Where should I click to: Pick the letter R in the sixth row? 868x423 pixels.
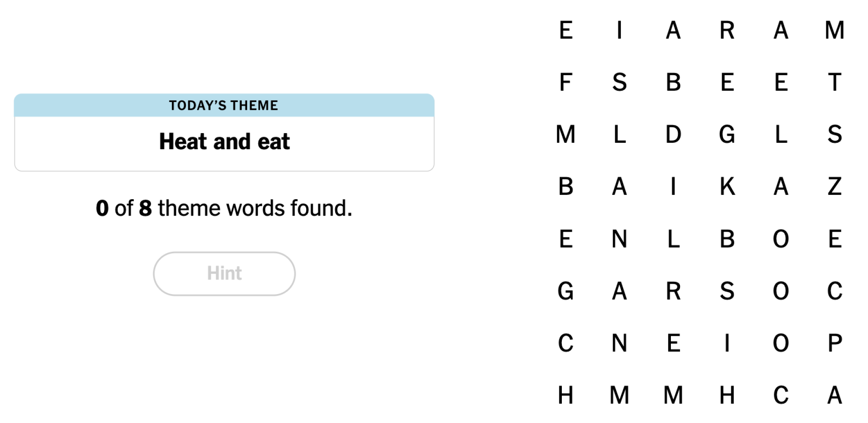[x=673, y=291]
